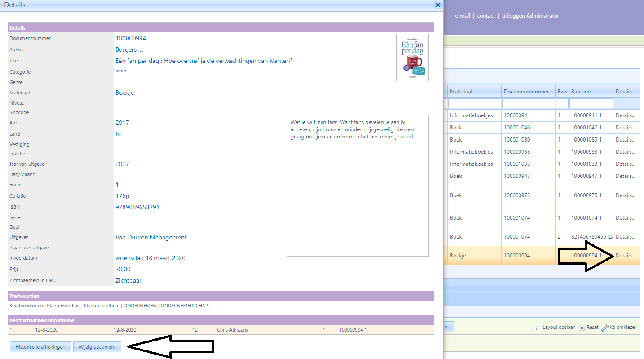Click the book cover thumbnail image
644x359 pixels.
point(412,58)
